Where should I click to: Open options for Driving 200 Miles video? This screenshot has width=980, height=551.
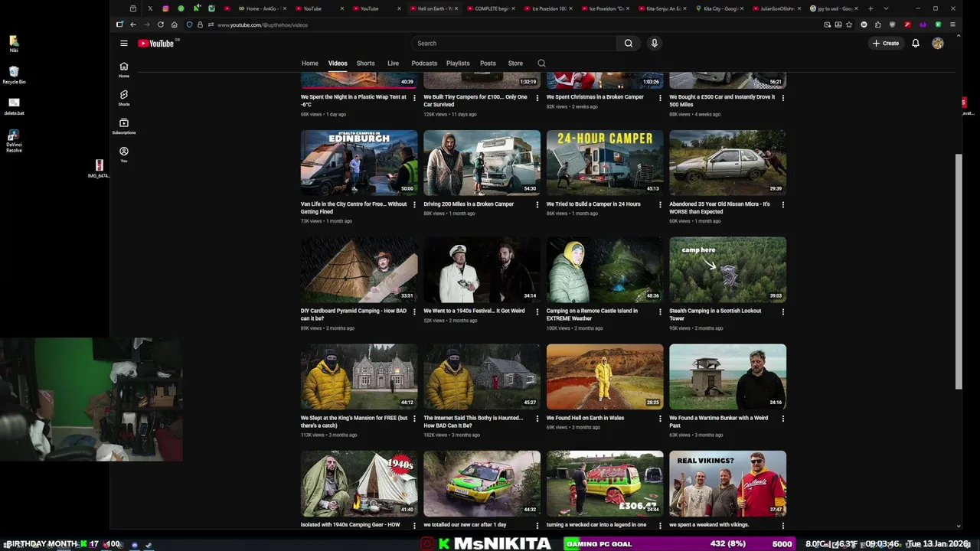(x=537, y=205)
